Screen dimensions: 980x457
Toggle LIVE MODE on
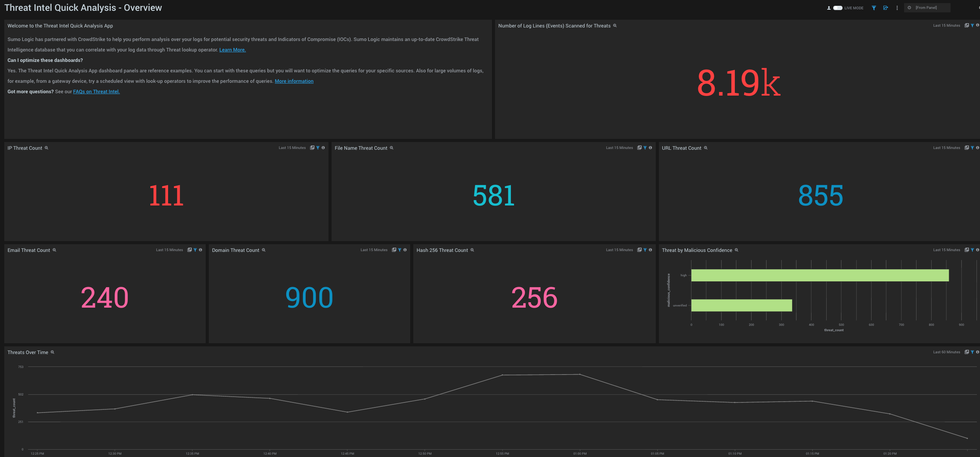click(837, 8)
